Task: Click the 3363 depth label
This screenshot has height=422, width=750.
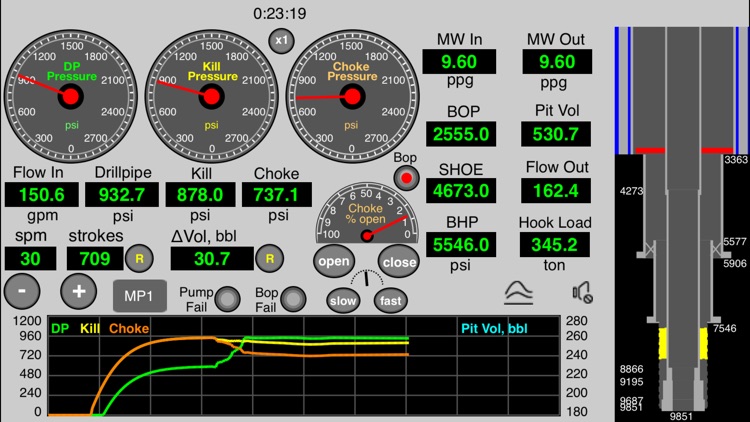Action: [736, 159]
